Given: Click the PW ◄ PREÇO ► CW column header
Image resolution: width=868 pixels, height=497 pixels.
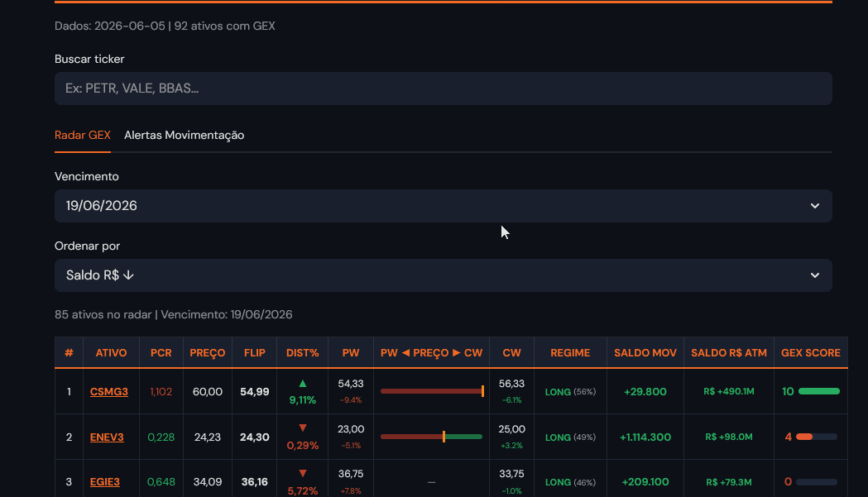Looking at the screenshot, I should tap(431, 352).
